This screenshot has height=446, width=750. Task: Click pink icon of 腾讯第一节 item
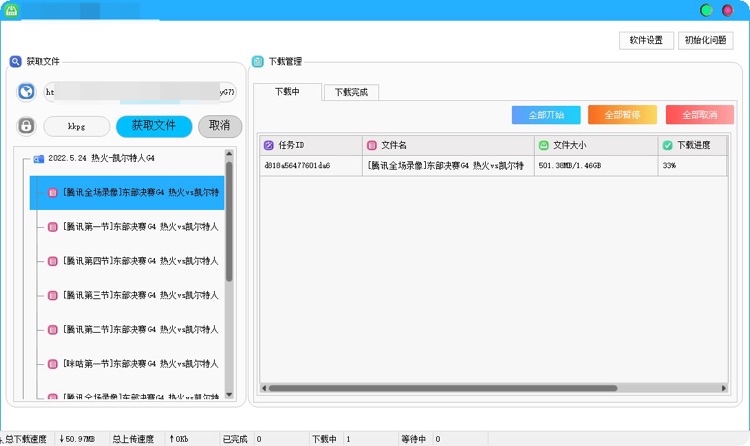[x=53, y=227]
